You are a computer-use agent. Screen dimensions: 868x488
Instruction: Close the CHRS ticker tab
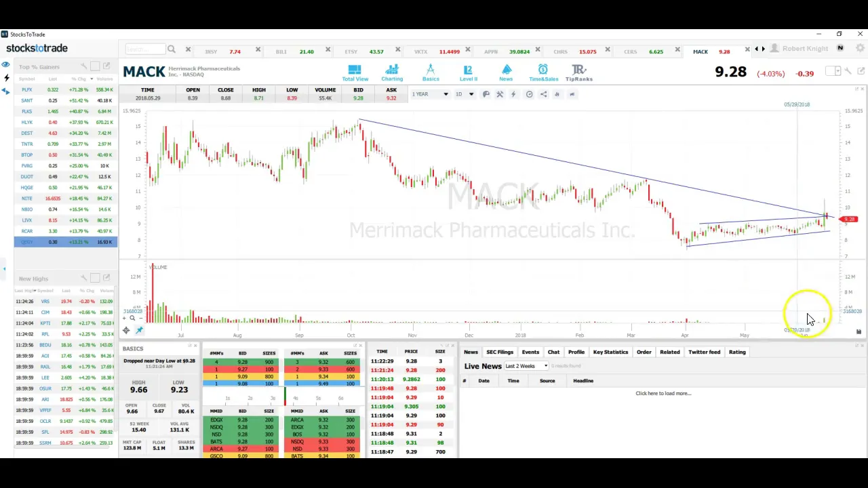608,49
